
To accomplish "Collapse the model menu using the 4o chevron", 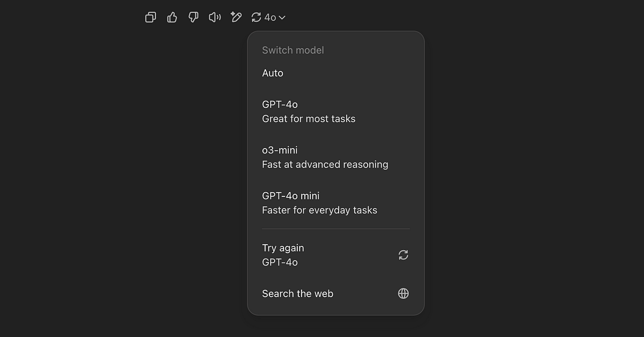I will pyautogui.click(x=282, y=18).
